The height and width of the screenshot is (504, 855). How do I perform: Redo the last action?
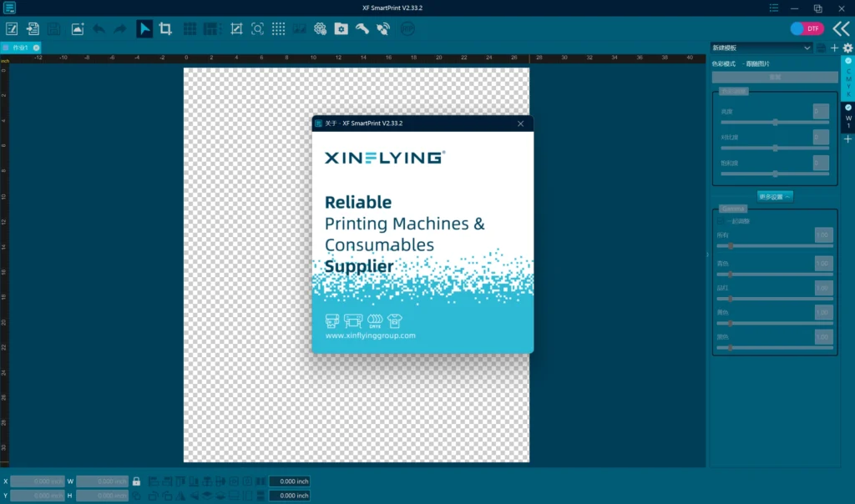119,29
